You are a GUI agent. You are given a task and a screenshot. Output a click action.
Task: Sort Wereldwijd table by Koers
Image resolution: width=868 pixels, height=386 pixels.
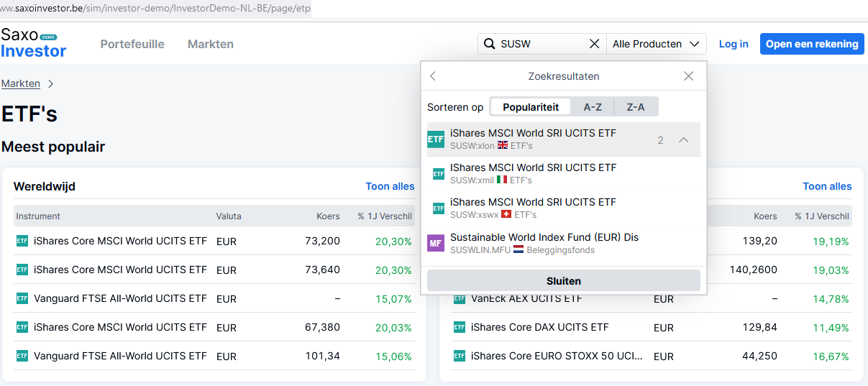tap(329, 216)
